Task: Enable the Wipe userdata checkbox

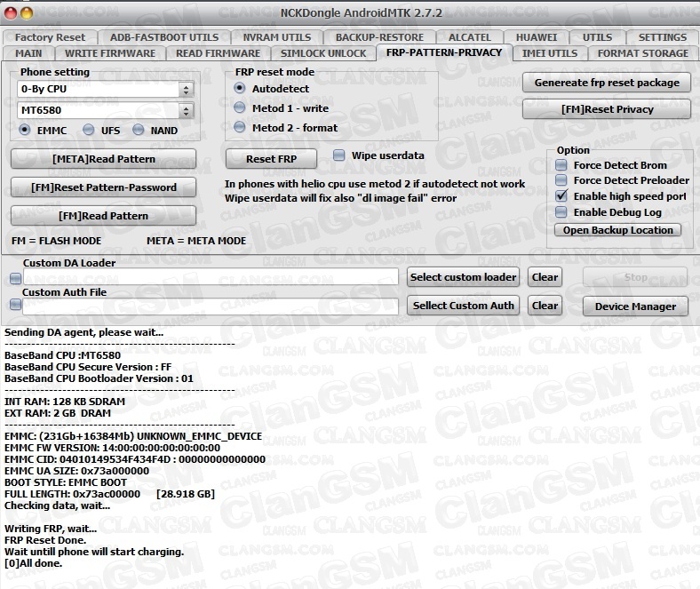Action: coord(339,155)
